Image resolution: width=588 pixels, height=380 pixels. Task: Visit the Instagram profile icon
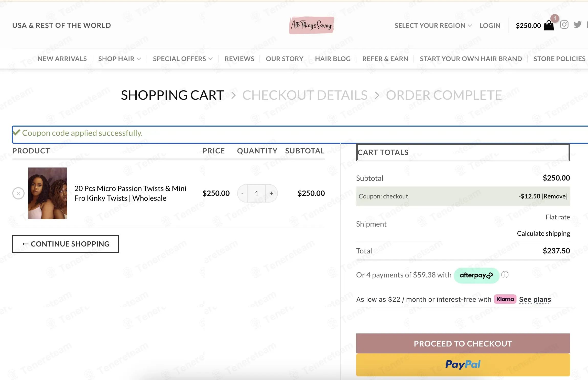click(564, 25)
